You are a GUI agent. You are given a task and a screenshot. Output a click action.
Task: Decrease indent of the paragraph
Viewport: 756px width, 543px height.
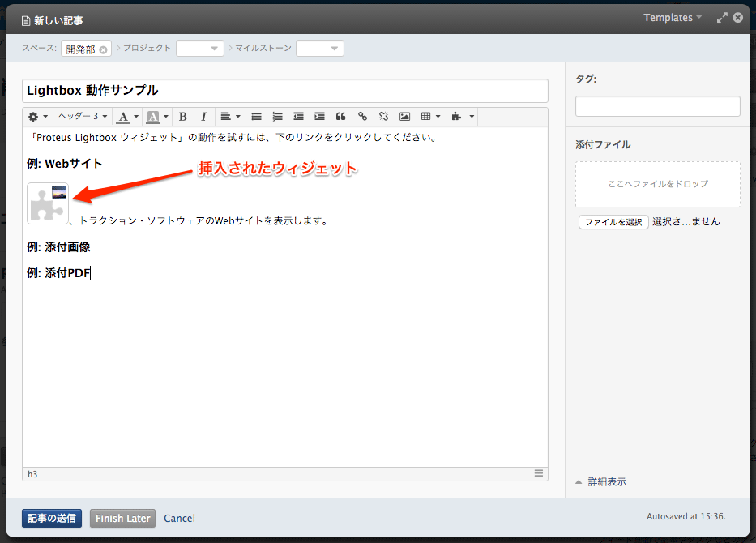[298, 117]
